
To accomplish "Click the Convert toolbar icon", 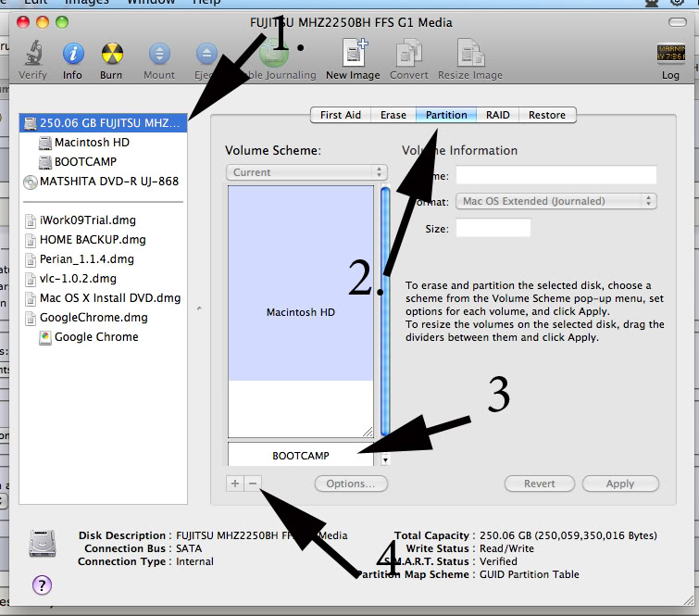I will pyautogui.click(x=408, y=53).
